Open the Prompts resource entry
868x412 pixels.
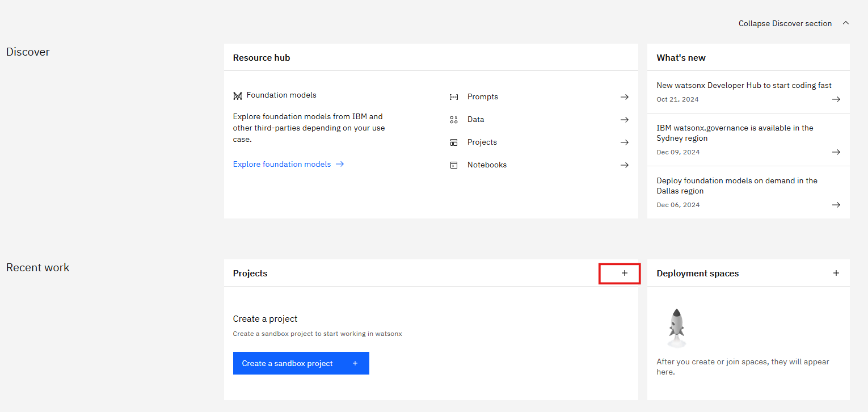(483, 97)
